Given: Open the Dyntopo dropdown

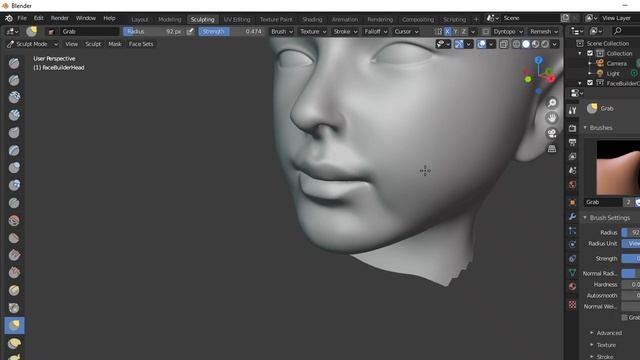Looking at the screenshot, I should coord(508,31).
